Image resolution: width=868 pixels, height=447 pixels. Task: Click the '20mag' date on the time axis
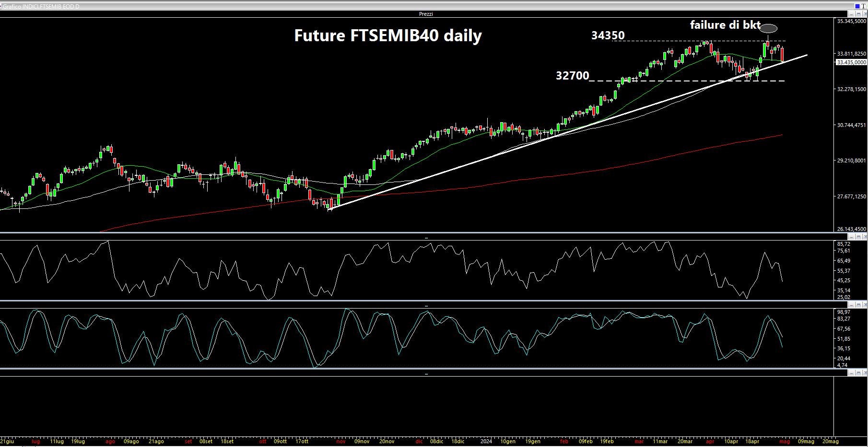(x=831, y=441)
